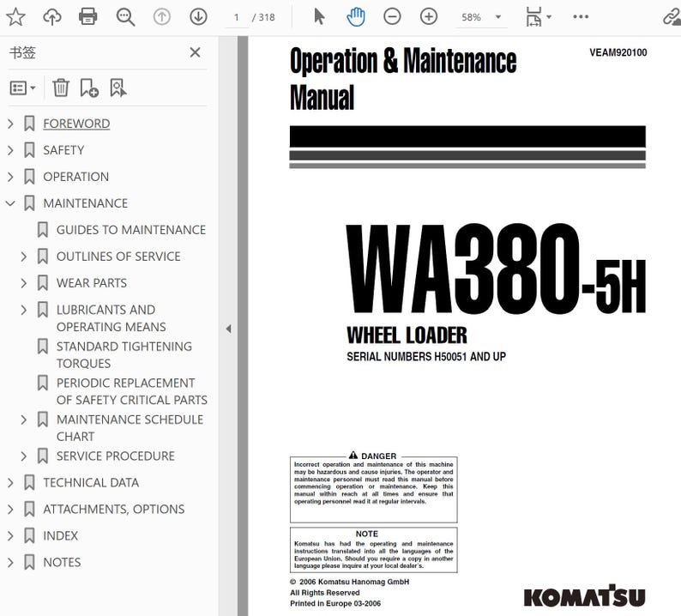Open GUIDES TO MAINTENANCE bookmark
Viewport: 681px width, 616px height.
(x=131, y=230)
